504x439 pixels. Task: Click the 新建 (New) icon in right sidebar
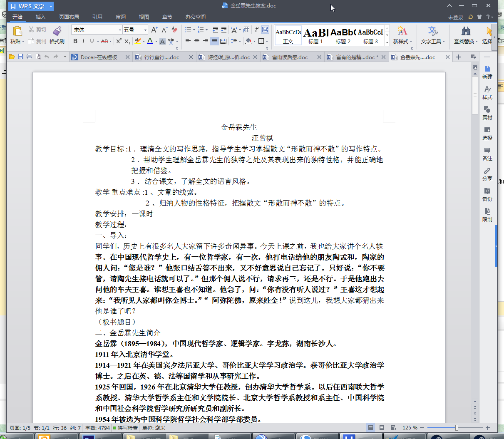pos(487,72)
